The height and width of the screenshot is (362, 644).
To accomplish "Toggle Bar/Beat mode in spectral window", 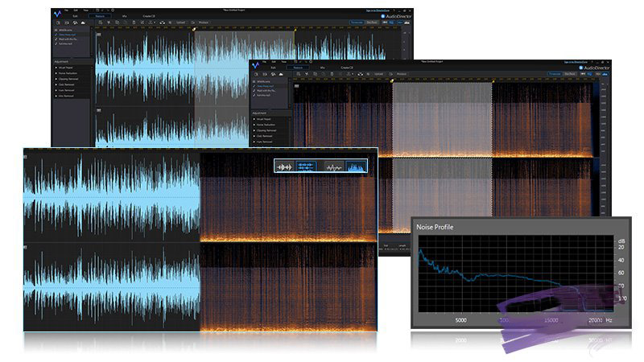I will coord(570,74).
